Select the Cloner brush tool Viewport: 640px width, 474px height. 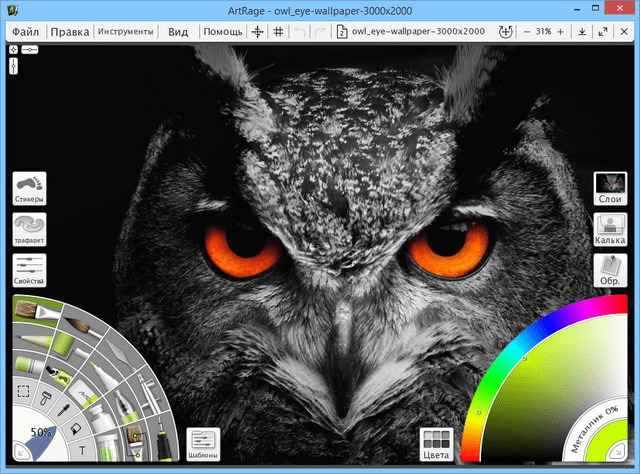pyautogui.click(x=135, y=441)
